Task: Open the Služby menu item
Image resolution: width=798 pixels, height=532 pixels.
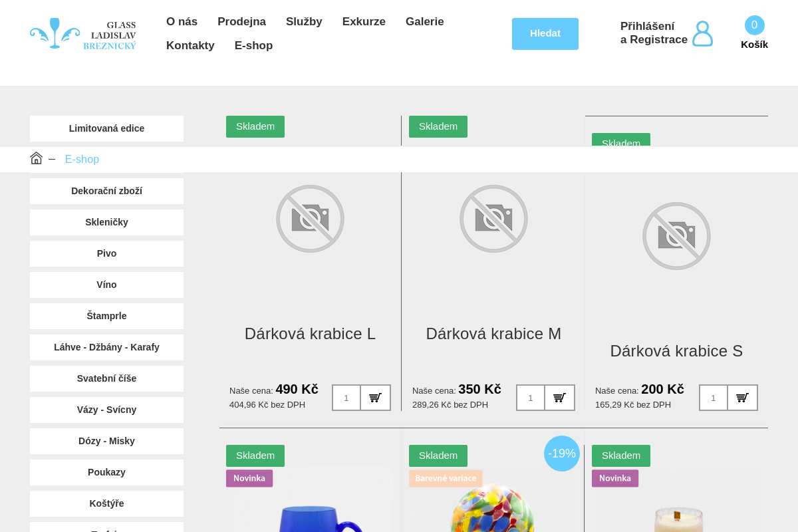Action: [304, 21]
